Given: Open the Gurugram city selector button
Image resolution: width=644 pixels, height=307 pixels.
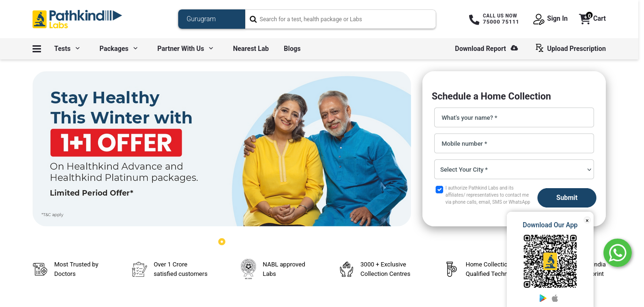Looking at the screenshot, I should (x=212, y=19).
